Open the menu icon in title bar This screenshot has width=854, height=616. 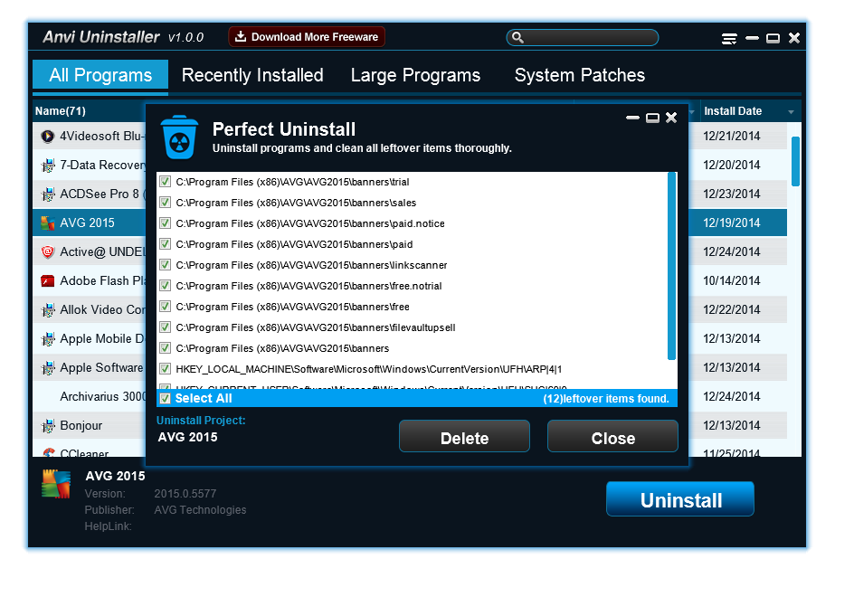[x=729, y=39]
